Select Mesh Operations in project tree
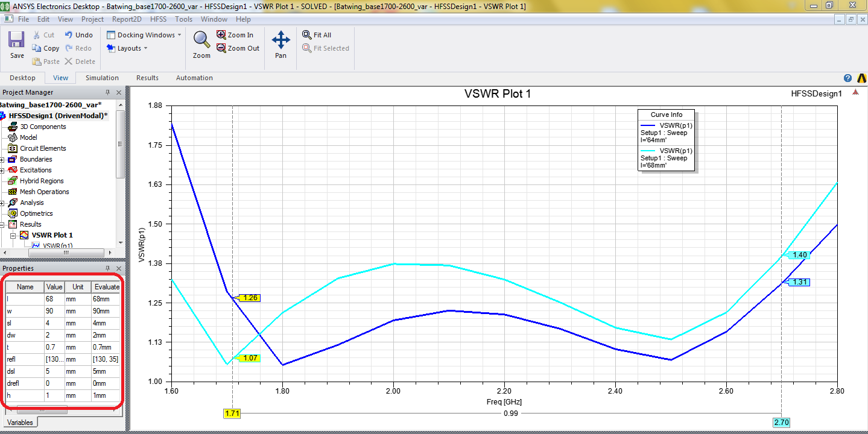Image resolution: width=868 pixels, height=434 pixels. (44, 192)
